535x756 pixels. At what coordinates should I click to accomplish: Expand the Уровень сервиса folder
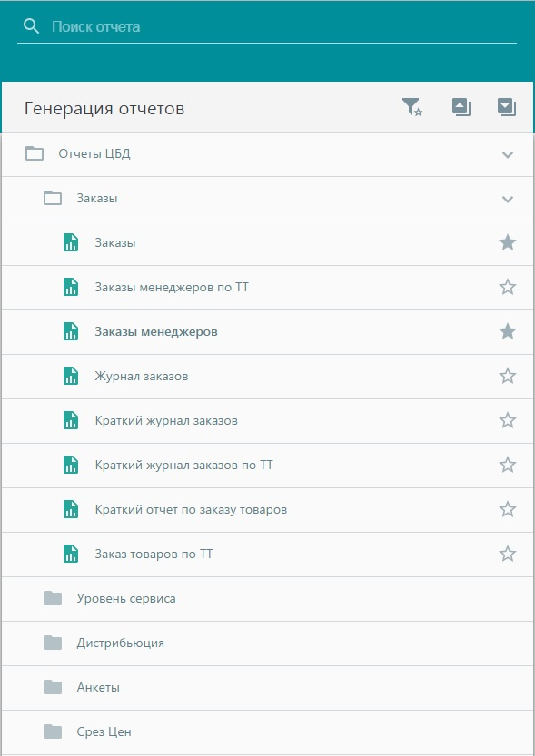[x=268, y=598]
